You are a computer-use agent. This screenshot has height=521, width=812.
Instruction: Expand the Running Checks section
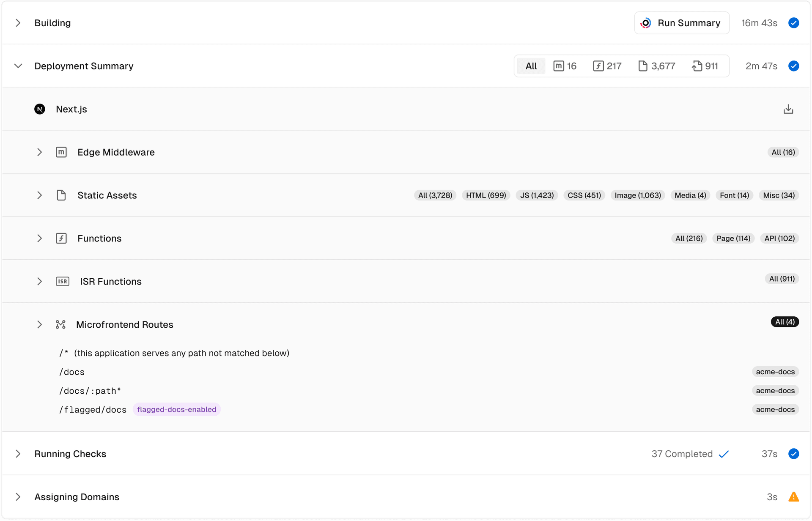tap(18, 454)
